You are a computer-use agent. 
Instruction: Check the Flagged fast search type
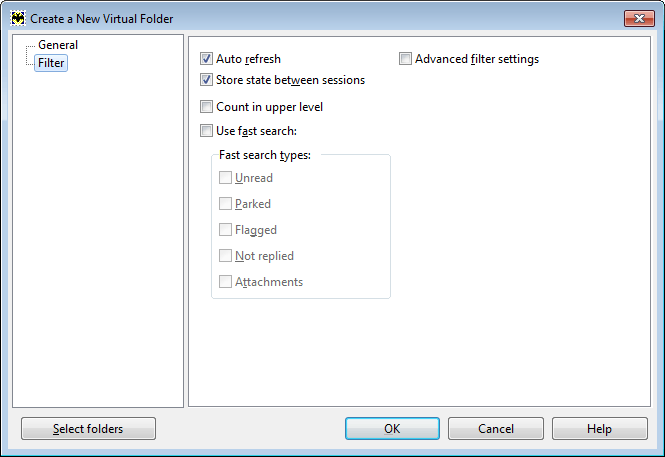pyautogui.click(x=225, y=230)
